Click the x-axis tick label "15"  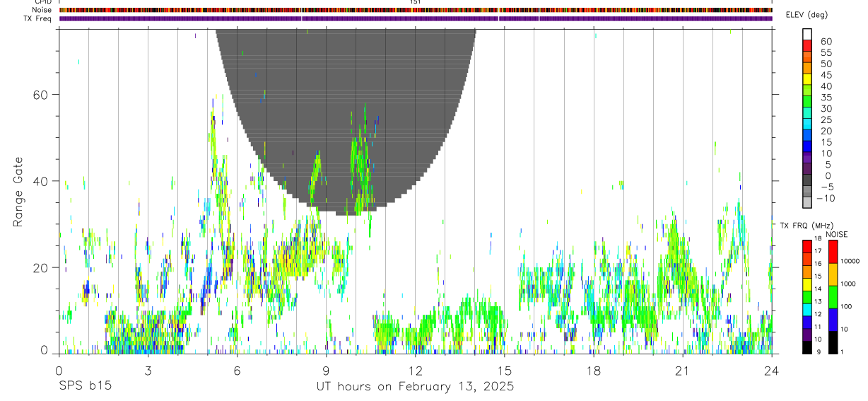point(504,371)
